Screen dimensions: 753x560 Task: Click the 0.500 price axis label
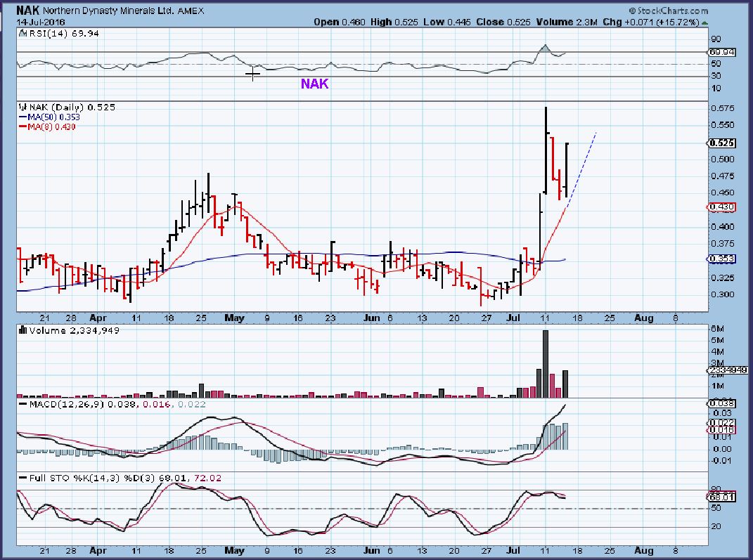[x=722, y=159]
